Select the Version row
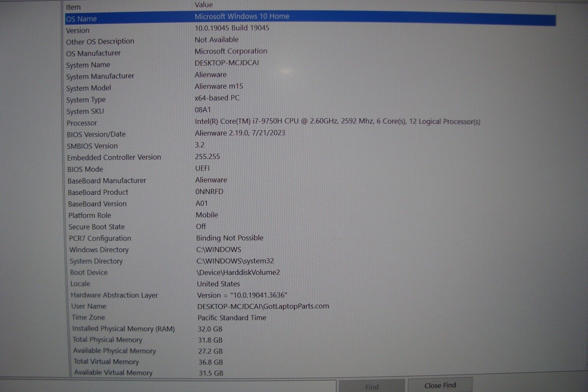Image resolution: width=588 pixels, height=392 pixels. pyautogui.click(x=310, y=29)
